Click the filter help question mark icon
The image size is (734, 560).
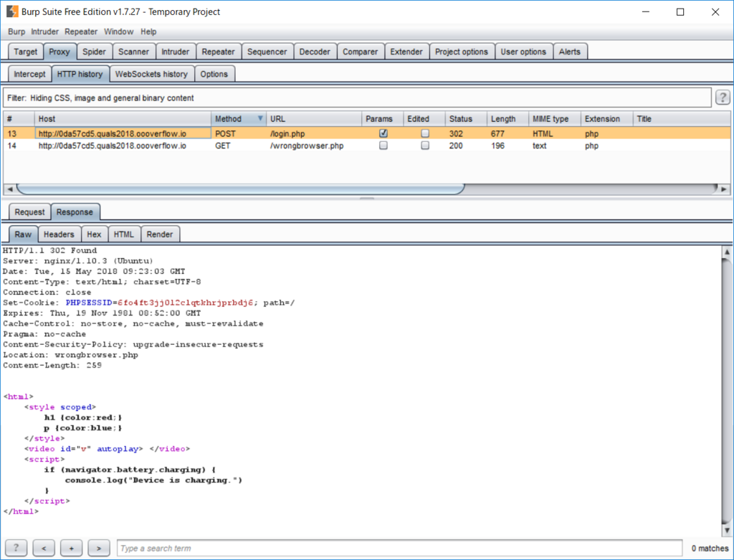(x=723, y=98)
